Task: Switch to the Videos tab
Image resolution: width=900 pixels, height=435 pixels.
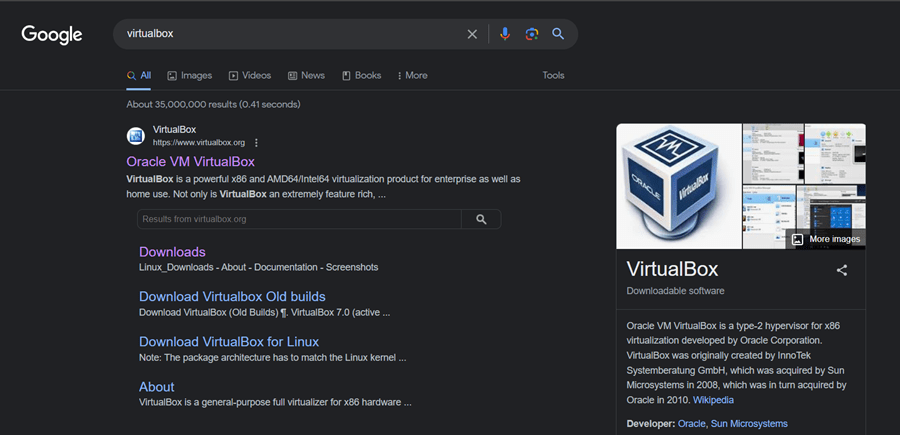Action: [x=250, y=75]
